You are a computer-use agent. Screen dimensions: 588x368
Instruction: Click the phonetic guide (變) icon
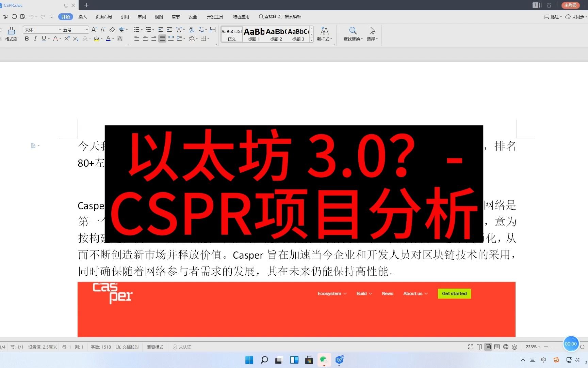click(x=121, y=30)
